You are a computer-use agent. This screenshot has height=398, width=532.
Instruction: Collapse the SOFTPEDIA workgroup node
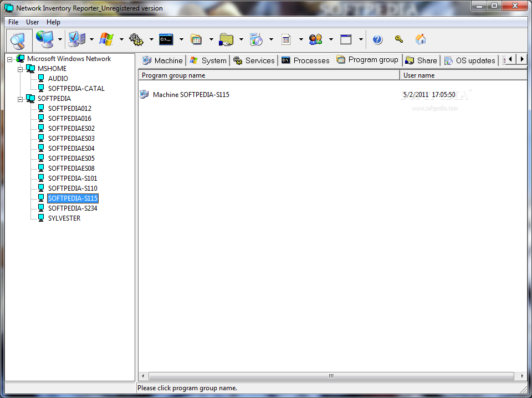21,99
